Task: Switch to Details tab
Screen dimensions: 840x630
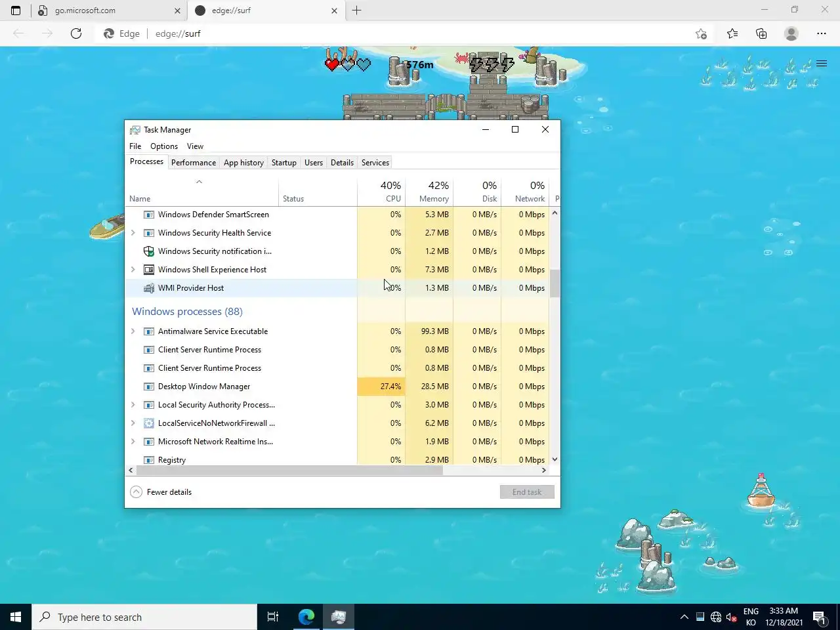Action: click(342, 163)
